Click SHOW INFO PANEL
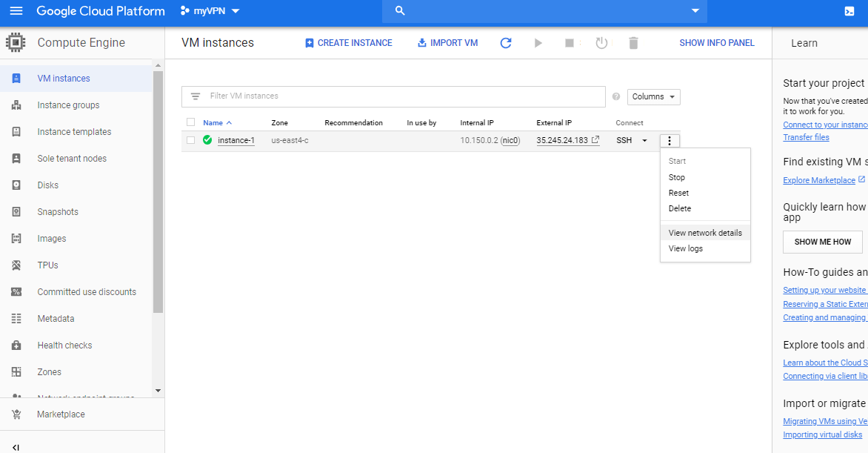868x453 pixels. point(717,43)
